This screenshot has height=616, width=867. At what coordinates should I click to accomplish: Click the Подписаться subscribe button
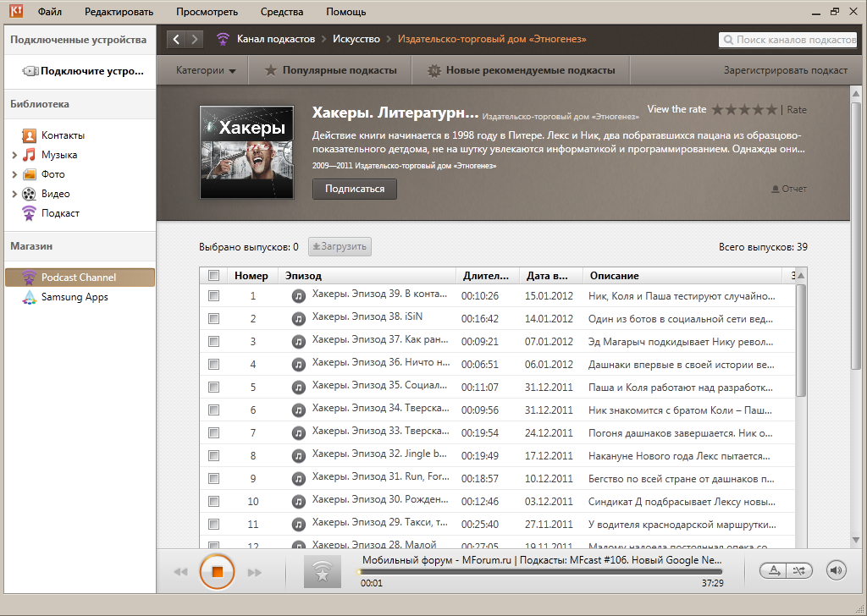click(355, 189)
